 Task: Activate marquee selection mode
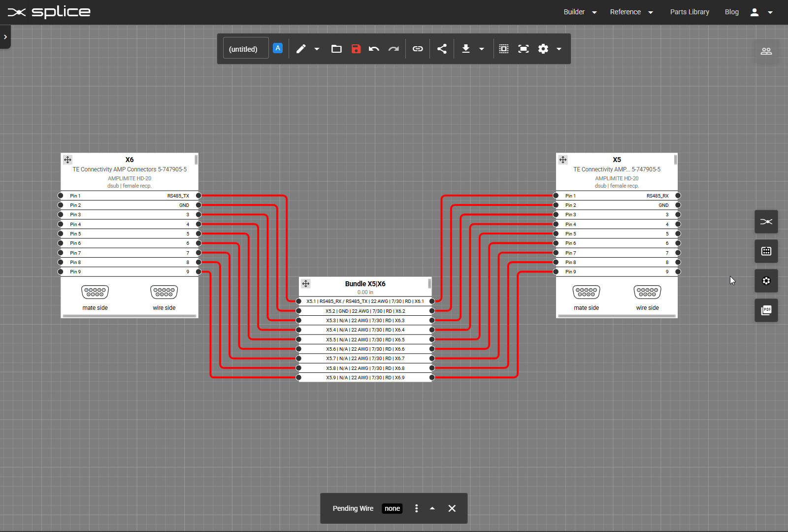point(503,49)
